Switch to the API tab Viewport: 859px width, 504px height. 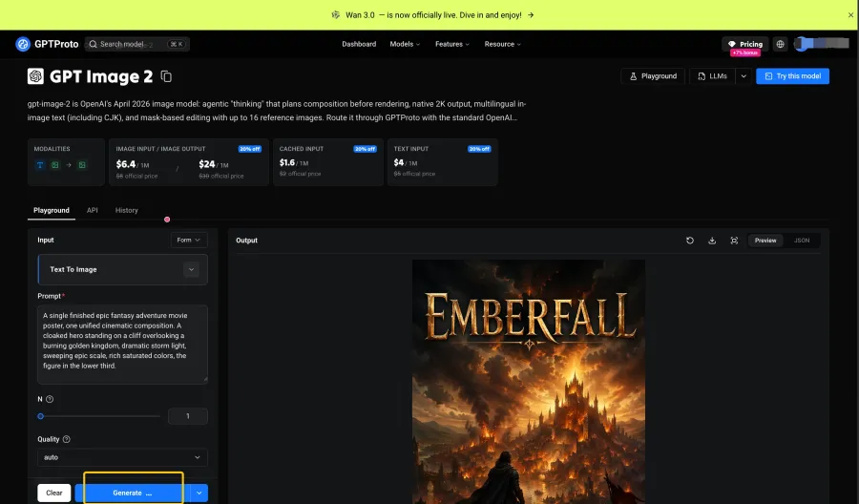click(92, 210)
